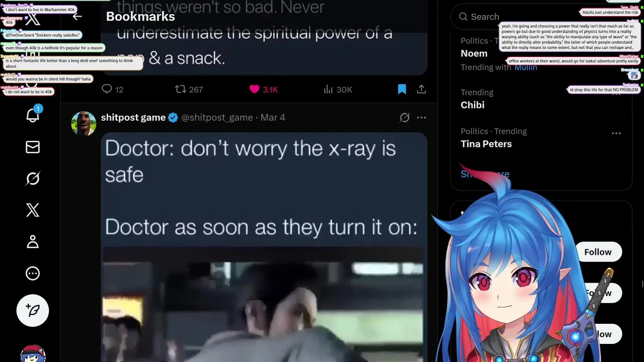Image resolution: width=644 pixels, height=362 pixels.
Task: Open Notifications via the bell icon
Action: (33, 115)
